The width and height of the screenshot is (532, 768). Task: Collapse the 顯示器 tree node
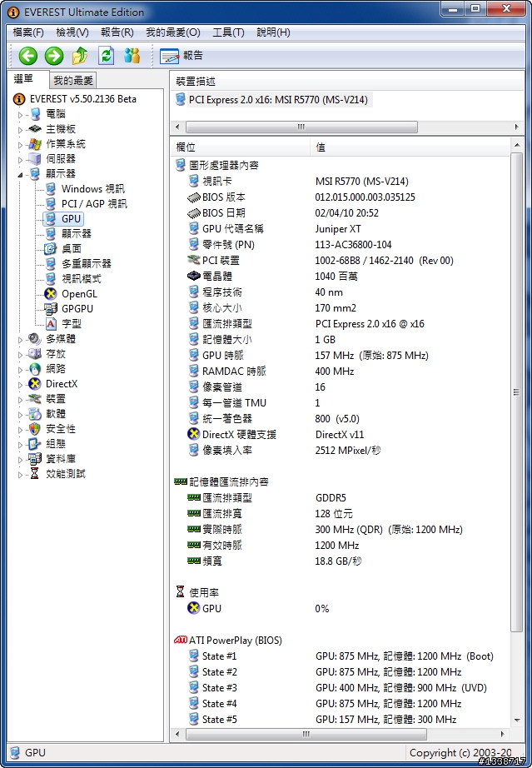[x=21, y=174]
